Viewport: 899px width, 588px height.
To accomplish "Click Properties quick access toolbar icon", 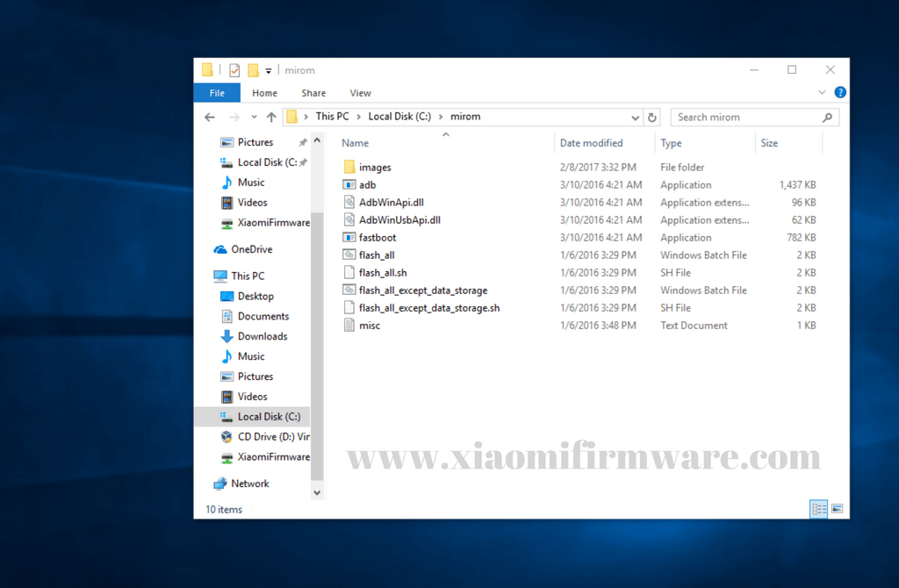I will pyautogui.click(x=234, y=70).
